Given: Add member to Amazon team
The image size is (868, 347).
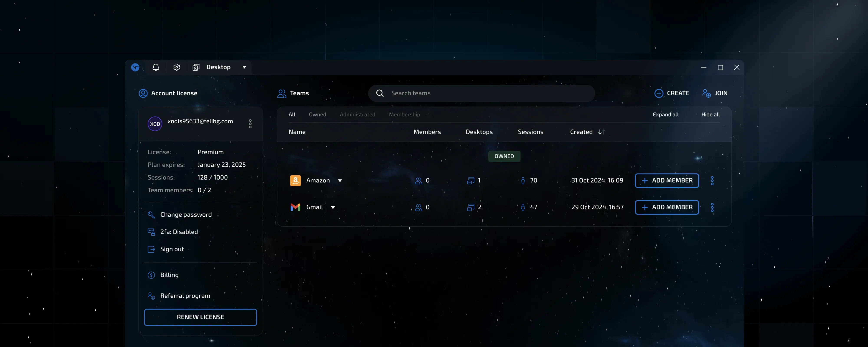Looking at the screenshot, I should (x=666, y=181).
